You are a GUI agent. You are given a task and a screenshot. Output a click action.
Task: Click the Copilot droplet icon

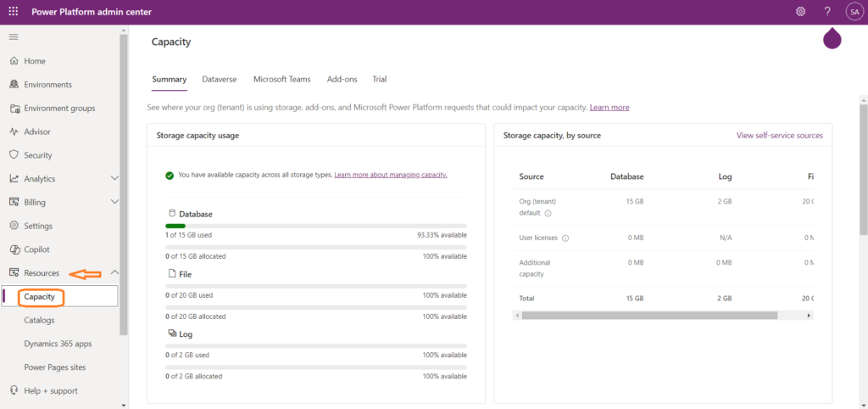(x=832, y=39)
